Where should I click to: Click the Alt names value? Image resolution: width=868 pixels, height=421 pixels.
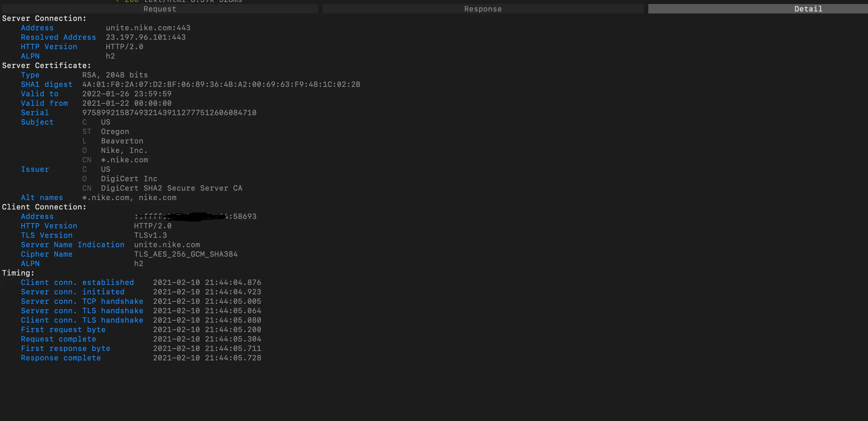(129, 198)
